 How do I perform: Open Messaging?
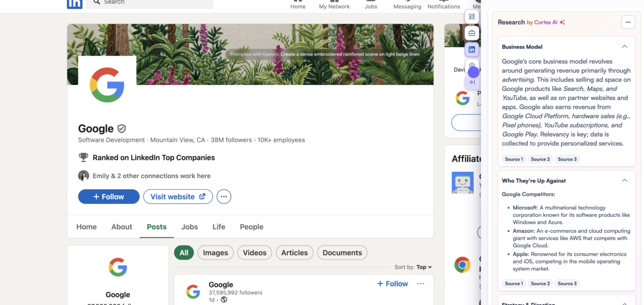coord(407,5)
